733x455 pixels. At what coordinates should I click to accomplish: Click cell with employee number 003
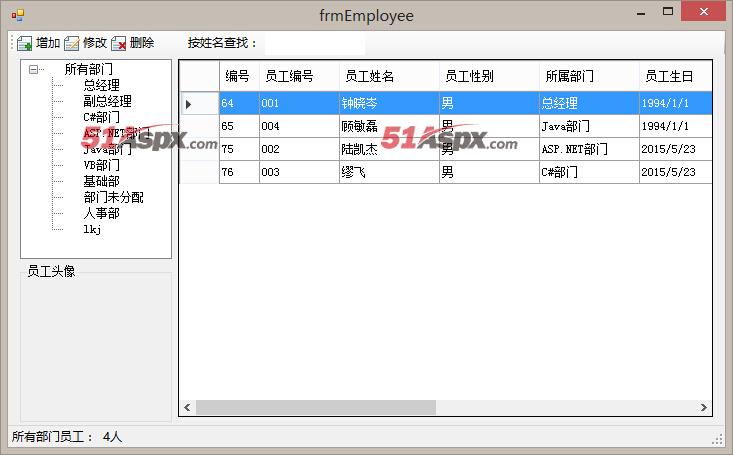point(299,172)
